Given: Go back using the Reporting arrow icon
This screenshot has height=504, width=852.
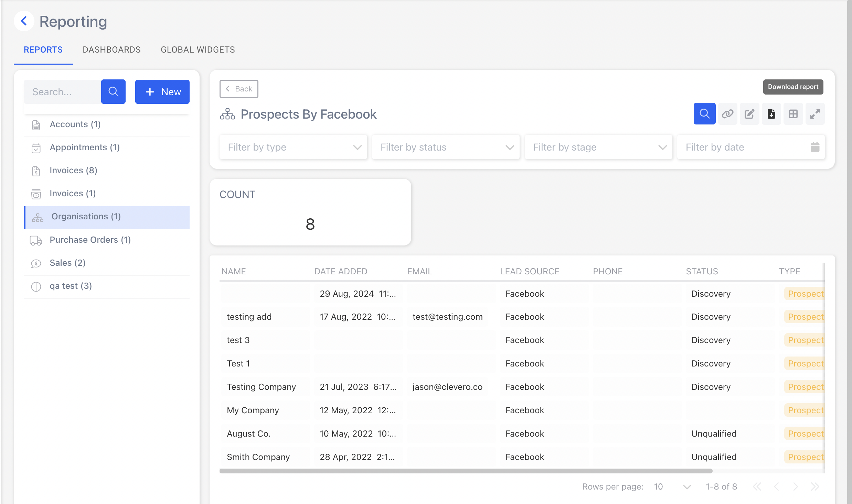Looking at the screenshot, I should coord(24,21).
